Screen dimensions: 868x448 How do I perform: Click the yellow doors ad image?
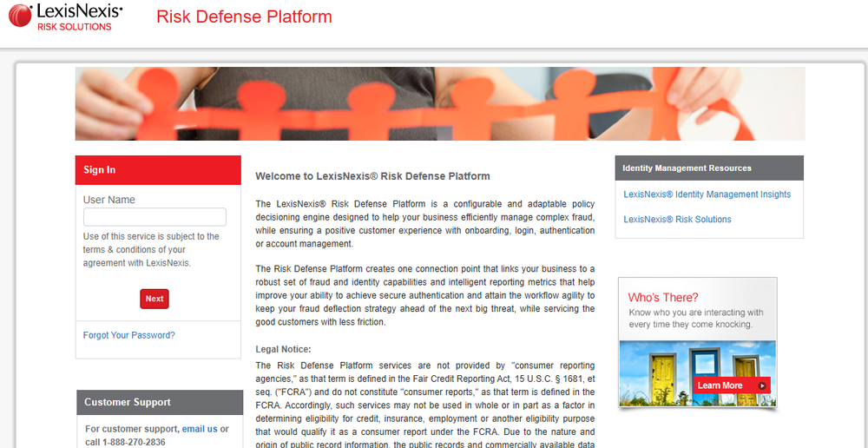click(698, 373)
